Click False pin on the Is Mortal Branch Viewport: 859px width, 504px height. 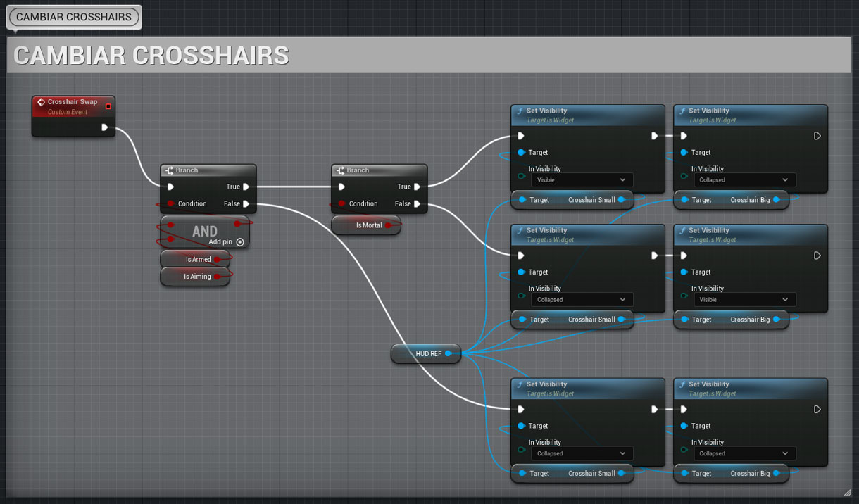417,203
